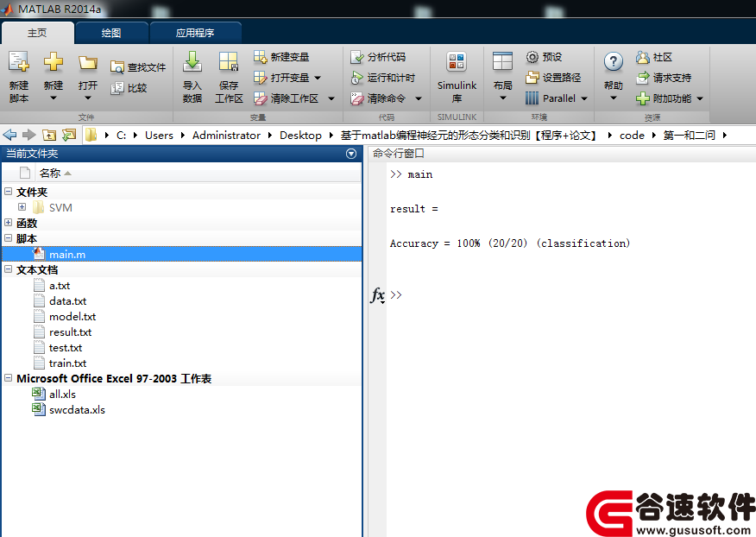The width and height of the screenshot is (756, 537).
Task: Click the browse for folder icon
Action: tap(69, 135)
